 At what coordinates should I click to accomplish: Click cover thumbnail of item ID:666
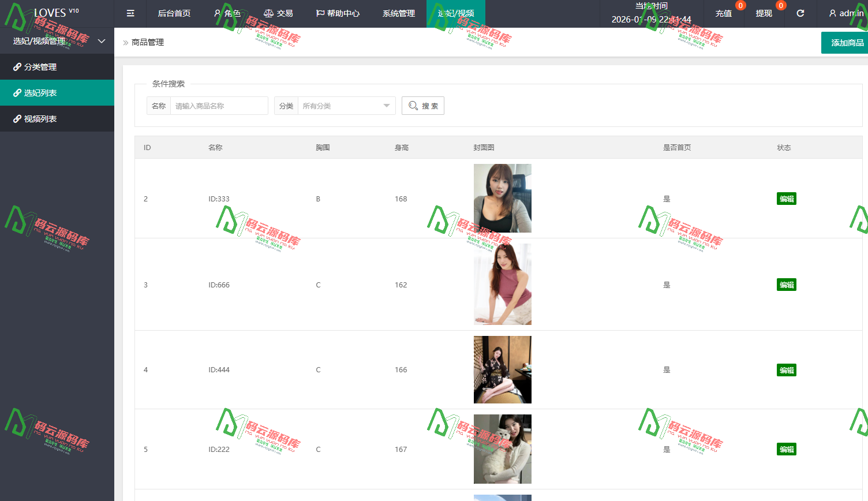(503, 284)
